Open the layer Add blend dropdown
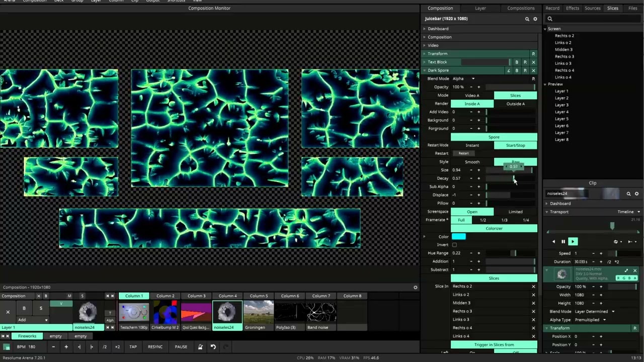Viewport: 644px width, 362px height. tap(33, 320)
